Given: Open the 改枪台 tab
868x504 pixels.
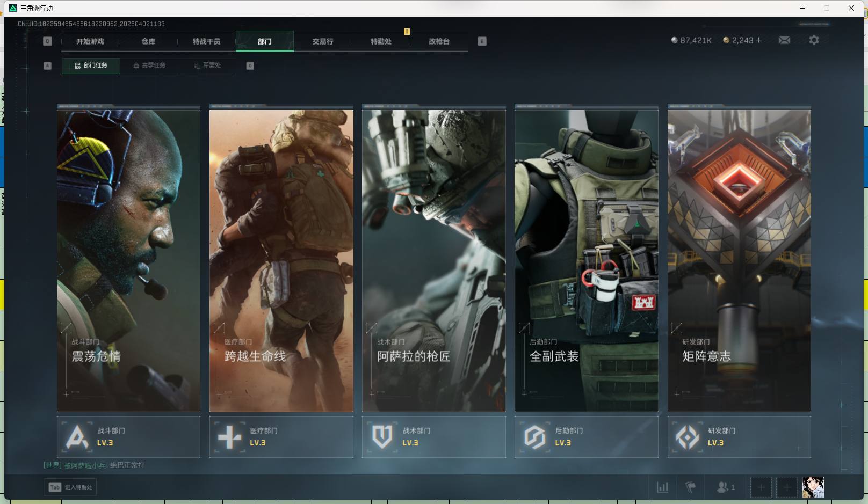Looking at the screenshot, I should (x=439, y=41).
